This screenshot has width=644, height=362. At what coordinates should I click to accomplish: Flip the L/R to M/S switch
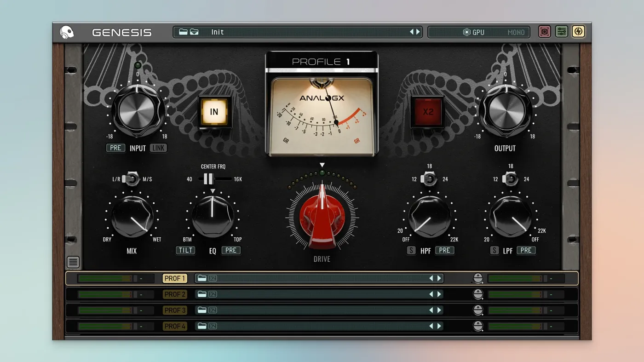pos(132,178)
